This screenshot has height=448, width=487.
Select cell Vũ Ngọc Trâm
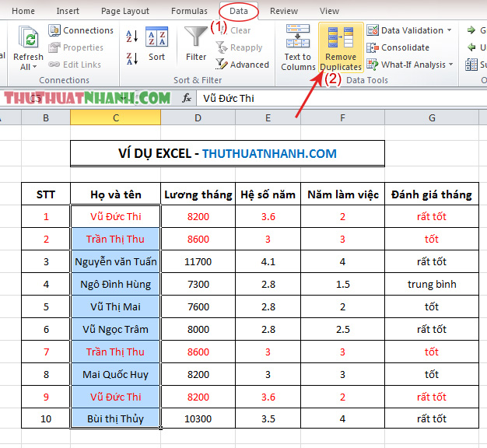coord(116,329)
